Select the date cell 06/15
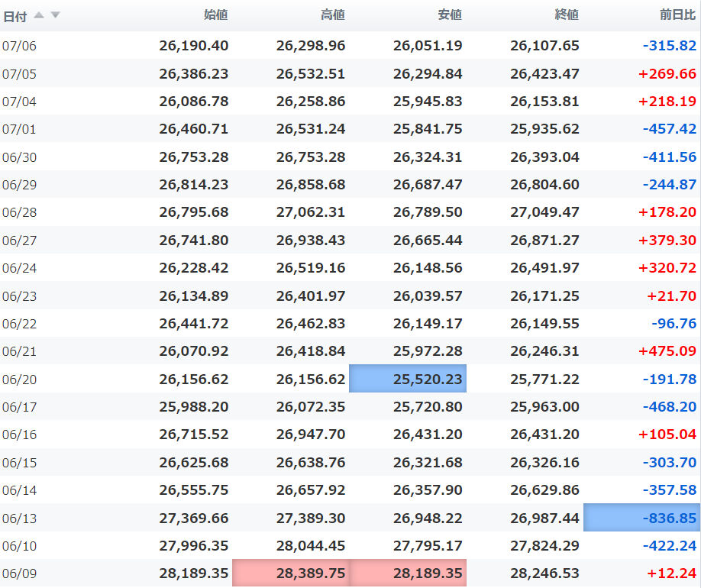701x588 pixels. click(19, 464)
